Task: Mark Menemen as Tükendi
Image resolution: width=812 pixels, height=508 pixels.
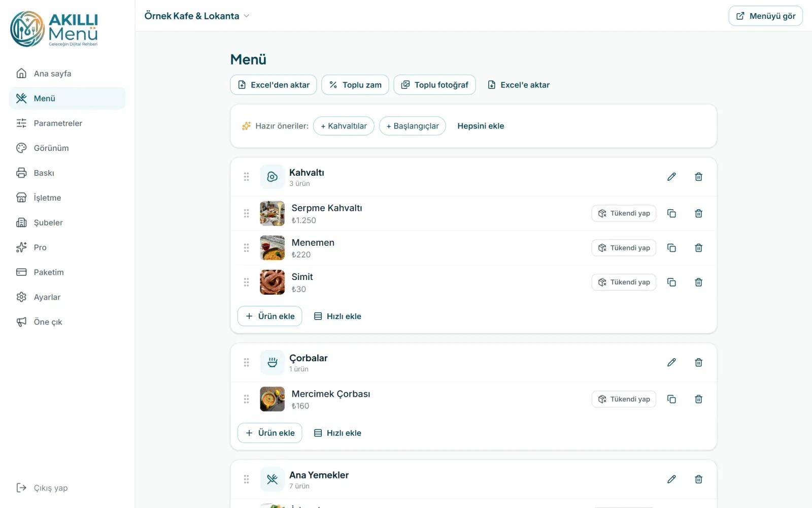Action: pyautogui.click(x=624, y=248)
